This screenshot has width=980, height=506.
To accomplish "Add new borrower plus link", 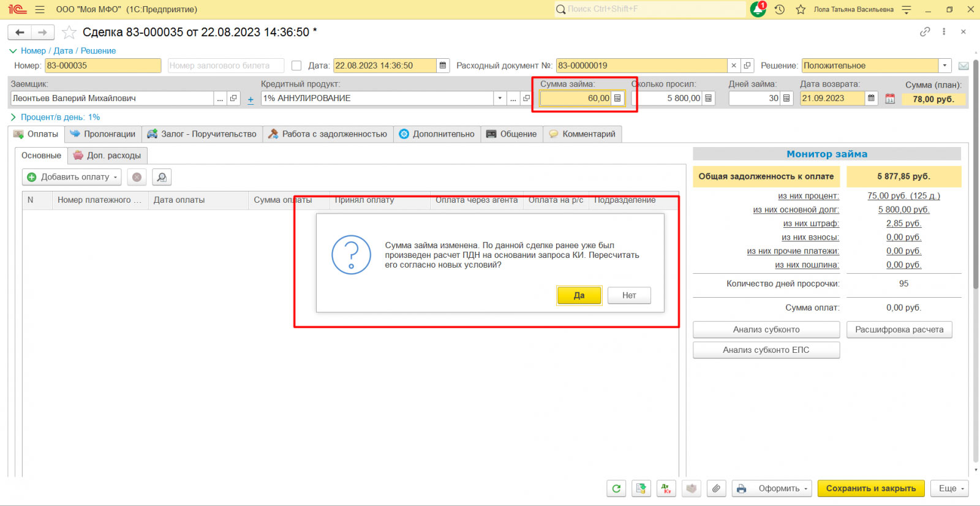I will pyautogui.click(x=251, y=99).
